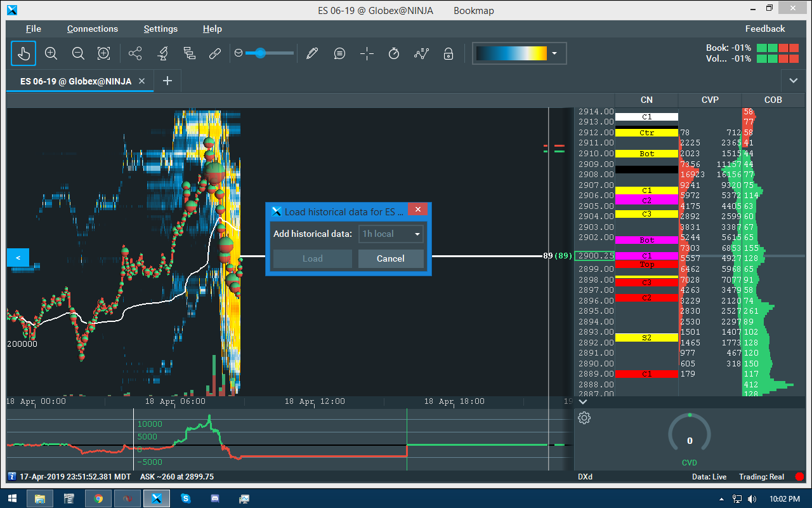
Task: Click the share icon in toolbar
Action: tap(135, 53)
